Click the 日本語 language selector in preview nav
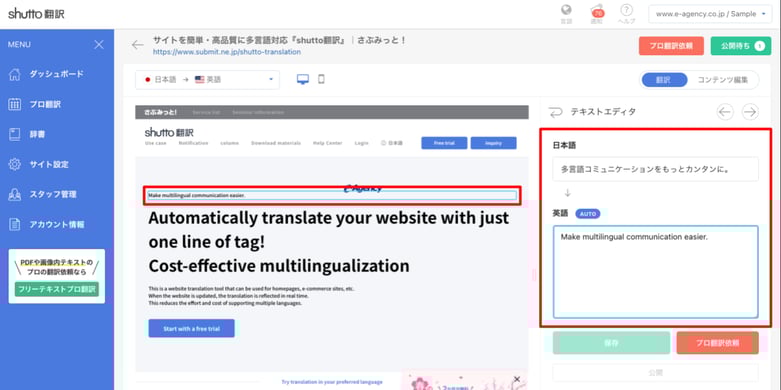 tap(391, 143)
